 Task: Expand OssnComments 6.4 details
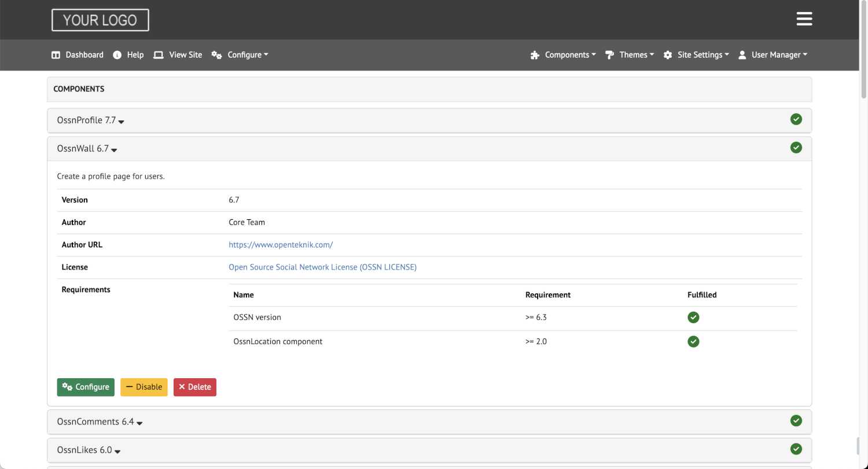click(x=100, y=422)
